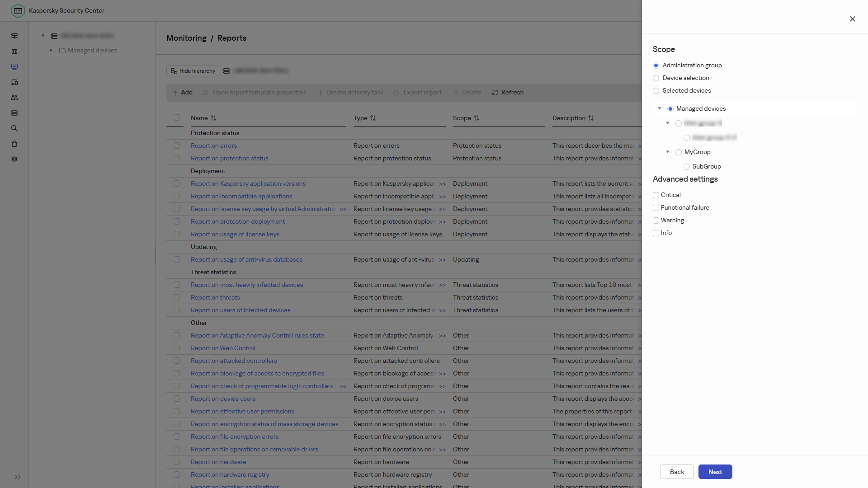Open the Devices sidebar icon
This screenshot has width=868, height=488.
click(x=14, y=82)
